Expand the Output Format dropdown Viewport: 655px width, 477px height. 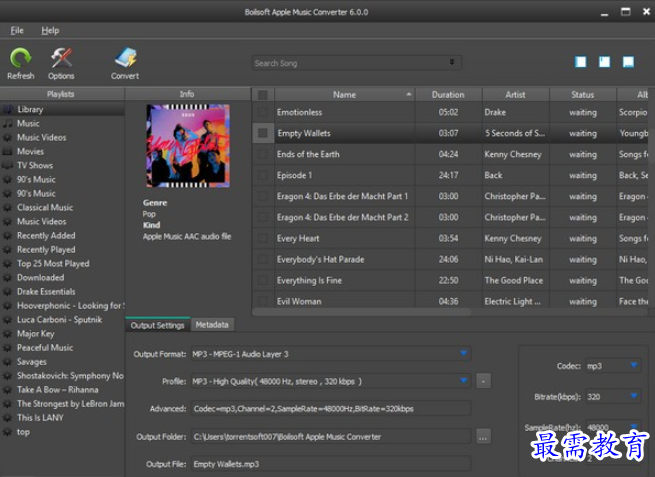point(463,353)
